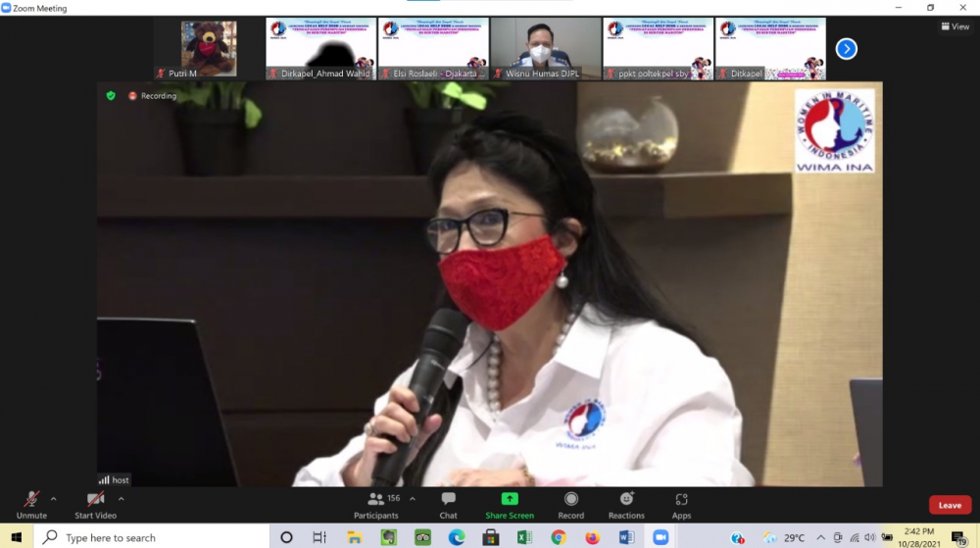Image resolution: width=980 pixels, height=548 pixels.
Task: Open the Reactions menu
Action: (x=626, y=505)
